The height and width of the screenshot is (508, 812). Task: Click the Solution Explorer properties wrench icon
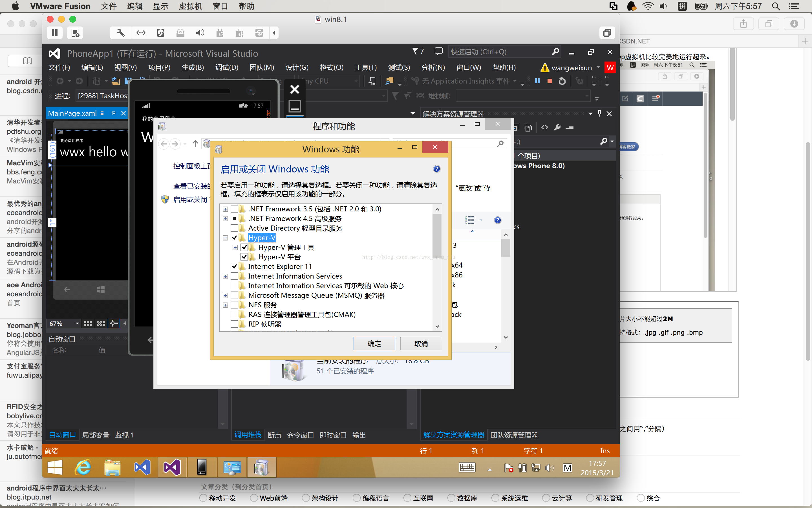(x=557, y=127)
